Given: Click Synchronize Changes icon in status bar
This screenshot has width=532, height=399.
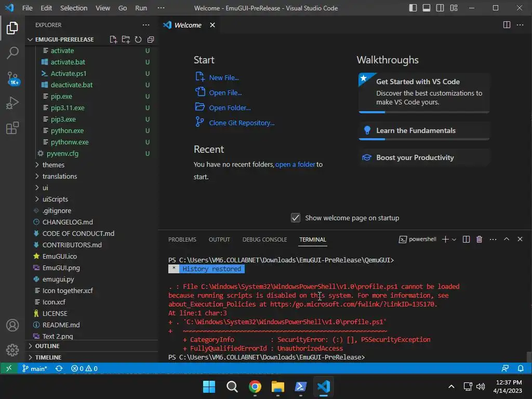Looking at the screenshot, I should pos(59,368).
